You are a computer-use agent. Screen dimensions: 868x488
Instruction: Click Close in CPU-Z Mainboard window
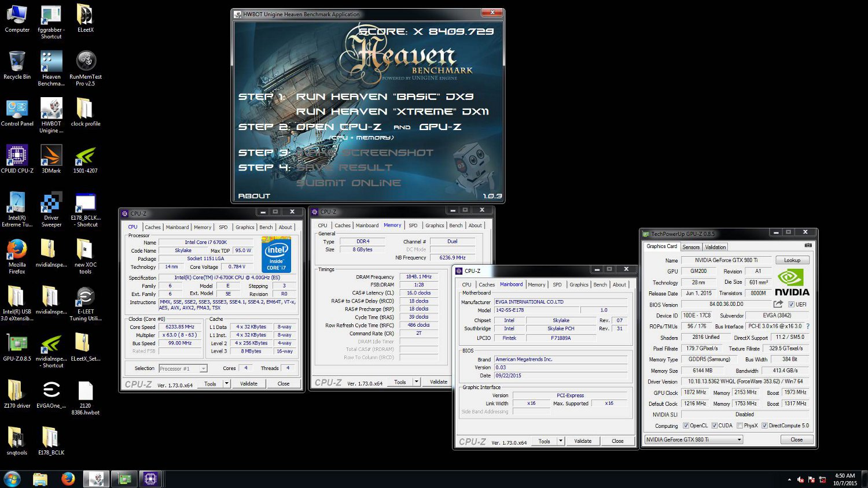(x=617, y=441)
